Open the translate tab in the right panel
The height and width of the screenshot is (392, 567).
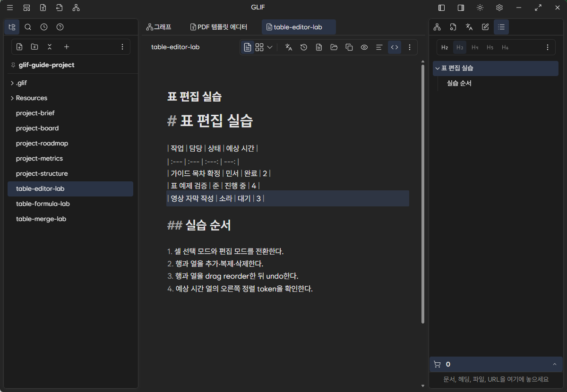[469, 27]
